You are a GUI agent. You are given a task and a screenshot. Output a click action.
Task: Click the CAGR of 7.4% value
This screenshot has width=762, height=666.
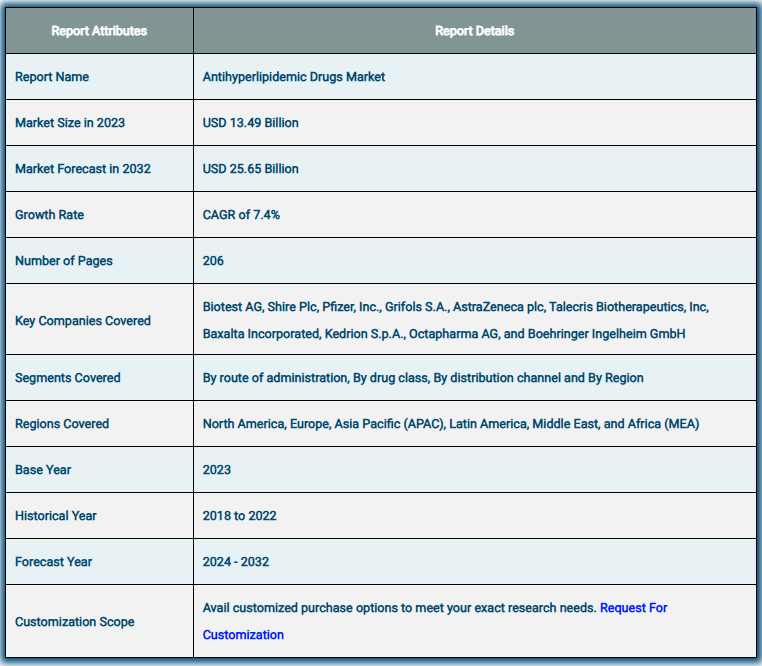coord(241,215)
